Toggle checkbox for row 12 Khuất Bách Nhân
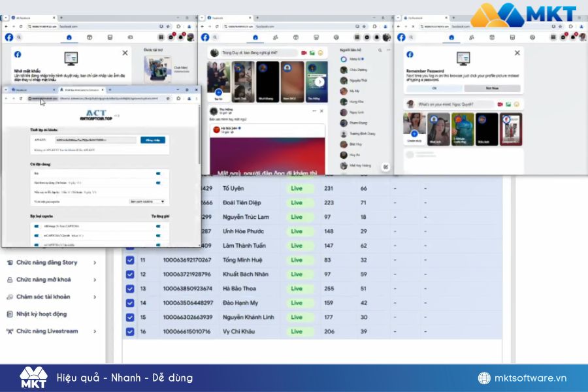The width and height of the screenshot is (588, 392). (x=130, y=274)
